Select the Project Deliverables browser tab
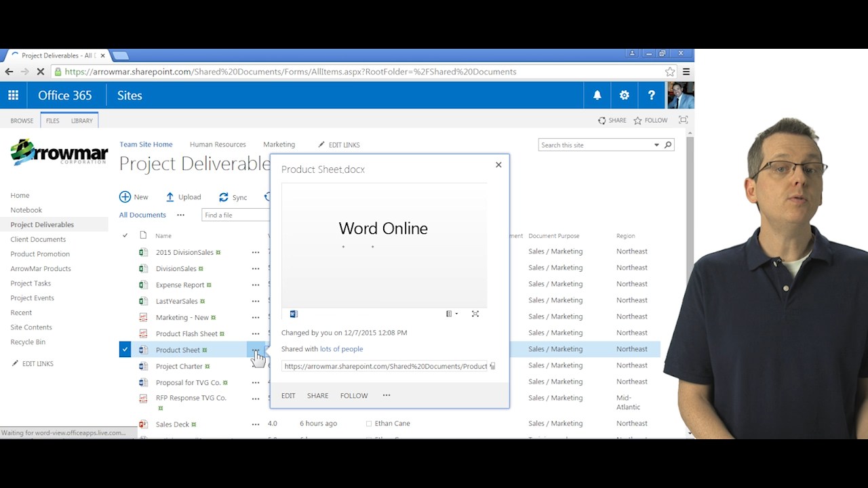Viewport: 868px width, 488px height. [57, 56]
